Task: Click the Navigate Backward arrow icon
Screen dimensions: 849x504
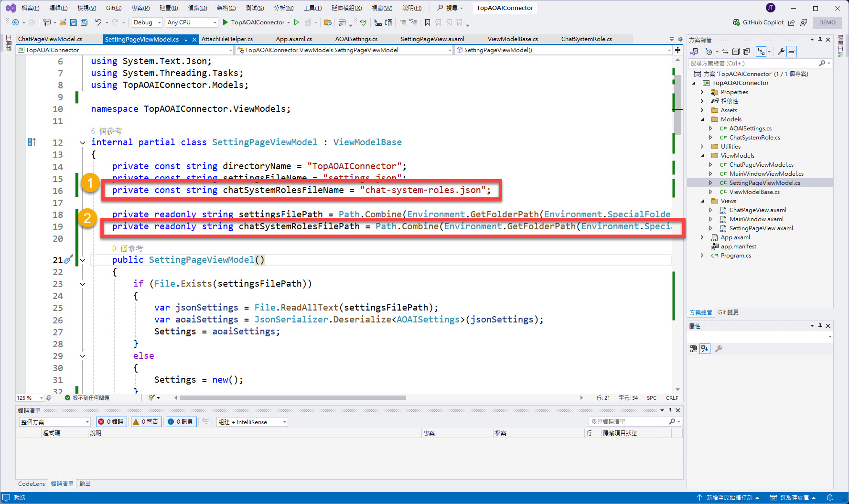Action: (15, 22)
